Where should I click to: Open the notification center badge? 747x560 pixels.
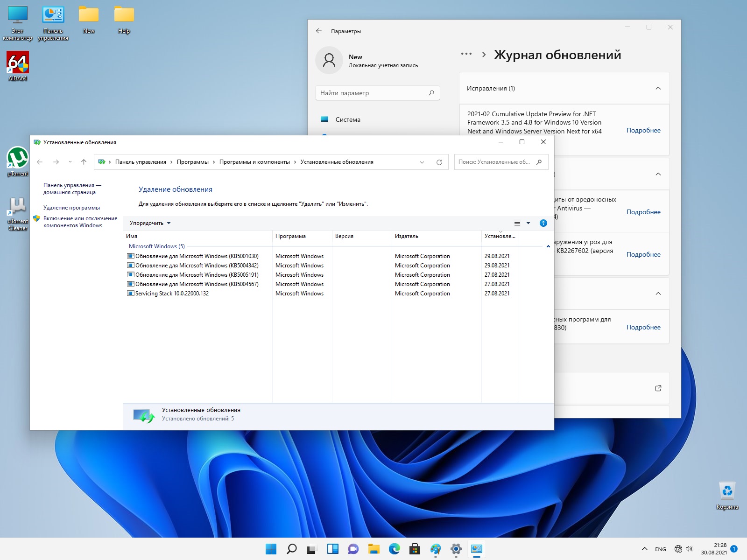coord(734,549)
